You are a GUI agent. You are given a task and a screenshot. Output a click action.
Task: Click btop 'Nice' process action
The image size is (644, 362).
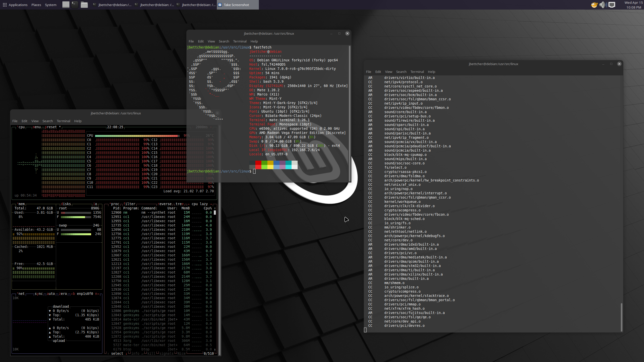click(x=182, y=354)
